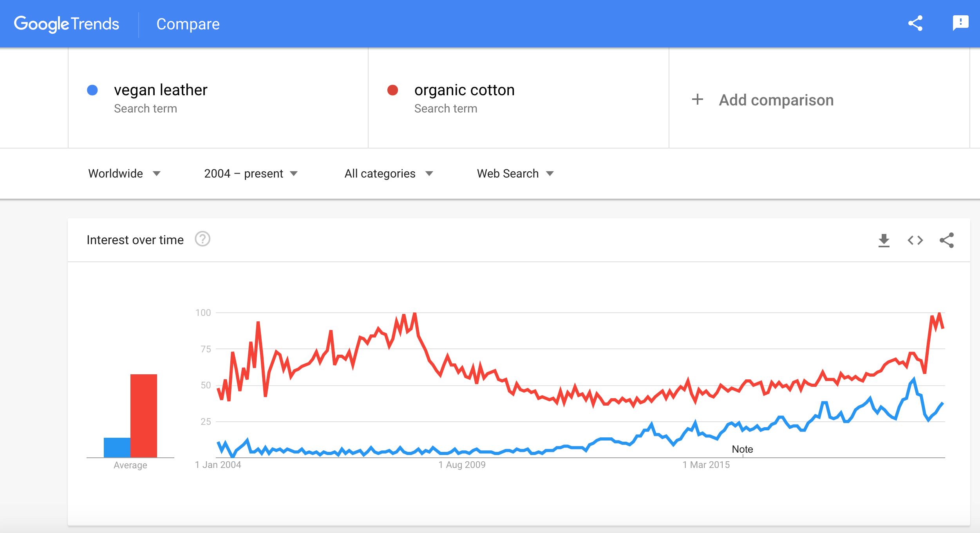Open the help icon beside Interest over time
Viewport: 980px width, 533px height.
point(203,239)
